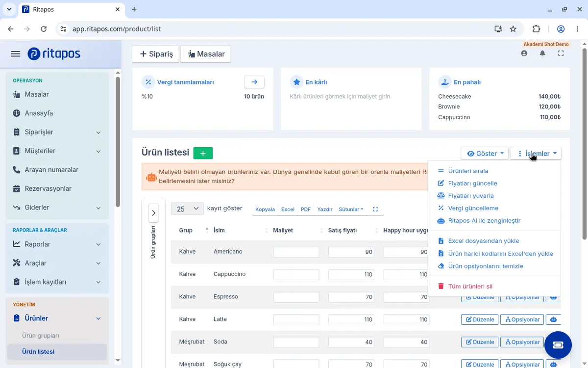This screenshot has width=588, height=368.
Task: Expand the Ürün grupları side panel chevron
Action: [x=153, y=213]
